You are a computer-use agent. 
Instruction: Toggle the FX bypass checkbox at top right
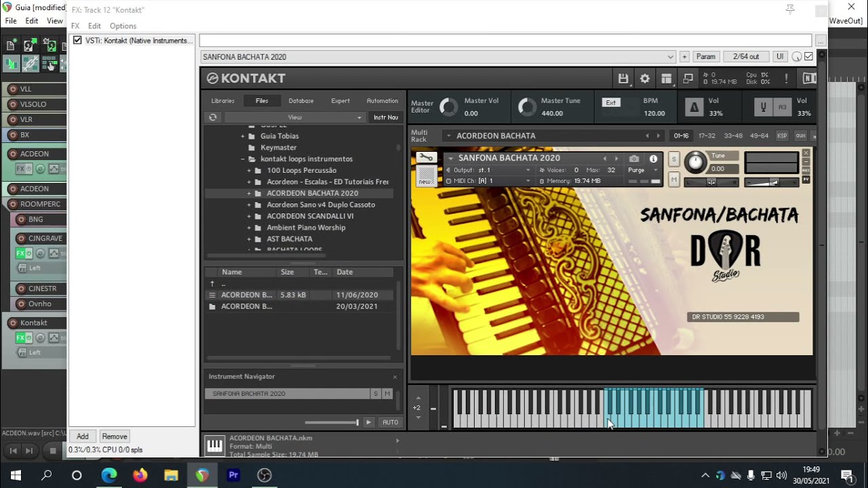coord(808,57)
